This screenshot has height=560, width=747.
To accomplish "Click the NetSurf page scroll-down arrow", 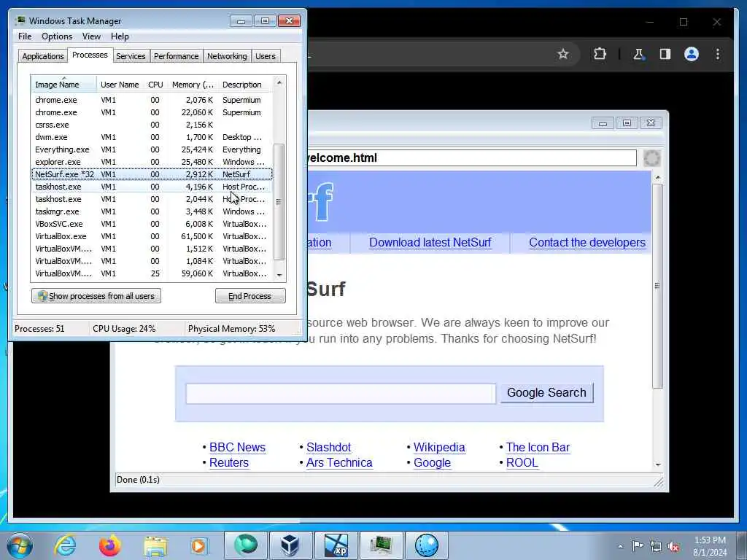I will point(658,464).
